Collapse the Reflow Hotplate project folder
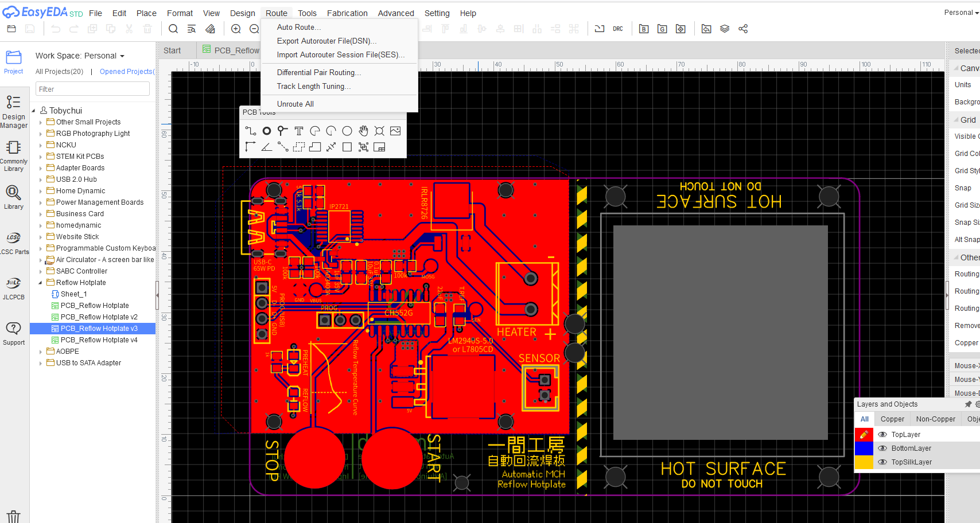 40,282
